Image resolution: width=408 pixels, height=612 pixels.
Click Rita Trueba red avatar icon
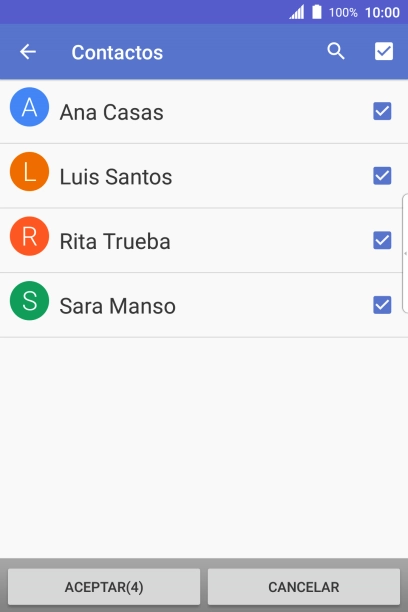(x=29, y=236)
